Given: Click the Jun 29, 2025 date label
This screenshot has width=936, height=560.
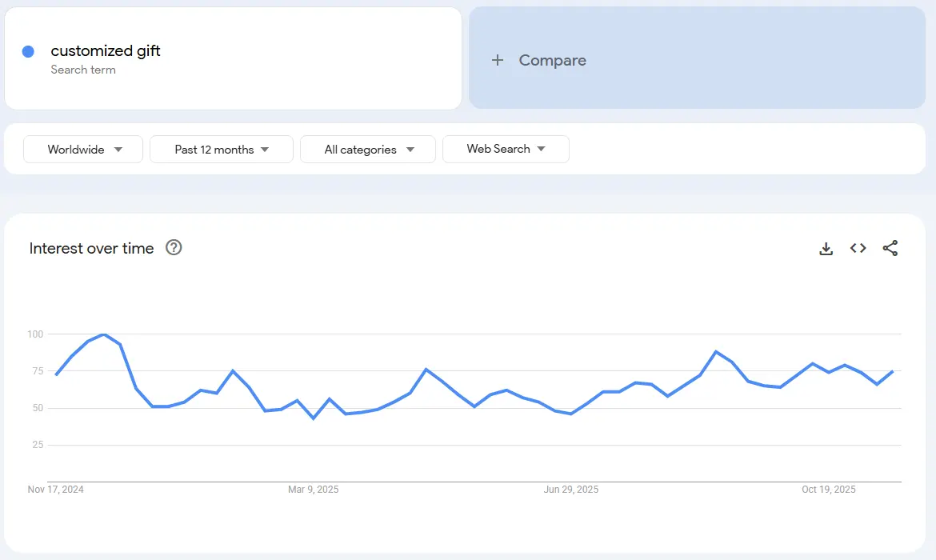Looking at the screenshot, I should click(570, 489).
